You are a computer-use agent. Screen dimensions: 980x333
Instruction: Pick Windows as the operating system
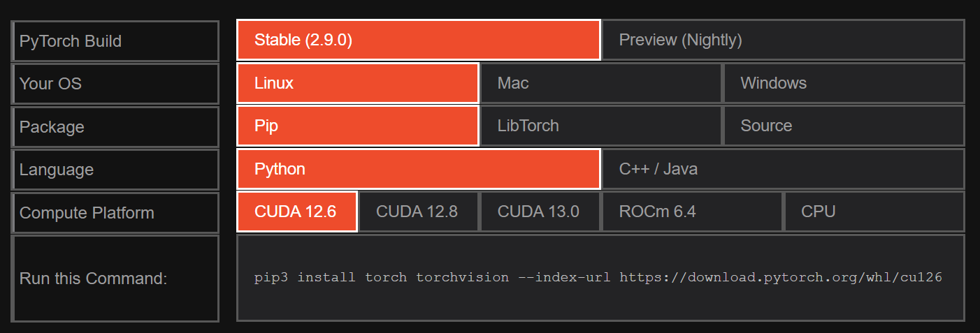click(844, 83)
